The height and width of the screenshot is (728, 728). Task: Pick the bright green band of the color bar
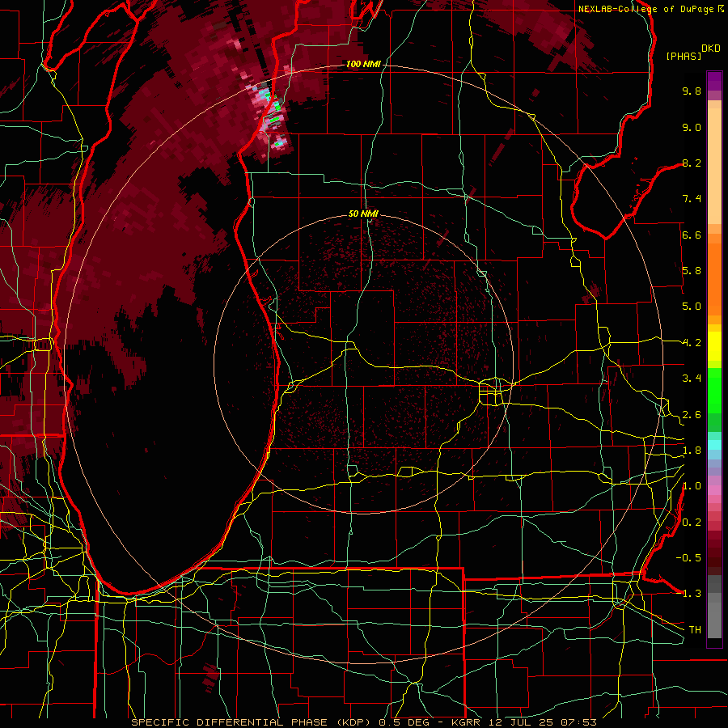point(714,390)
